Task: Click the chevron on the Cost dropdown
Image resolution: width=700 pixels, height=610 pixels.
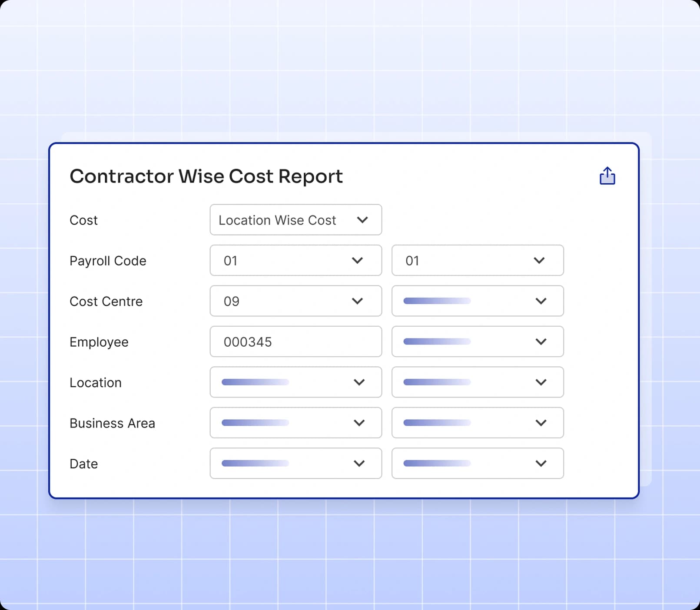Action: click(363, 220)
